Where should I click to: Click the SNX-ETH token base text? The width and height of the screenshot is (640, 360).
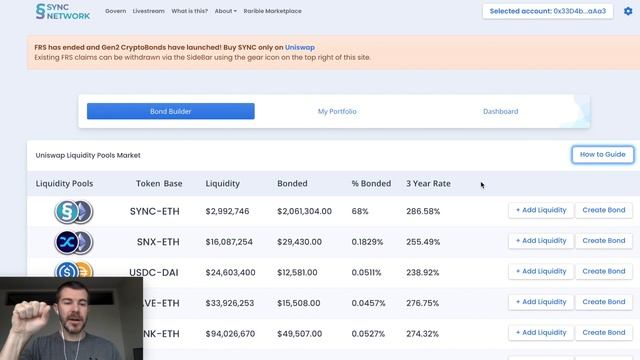(x=158, y=242)
